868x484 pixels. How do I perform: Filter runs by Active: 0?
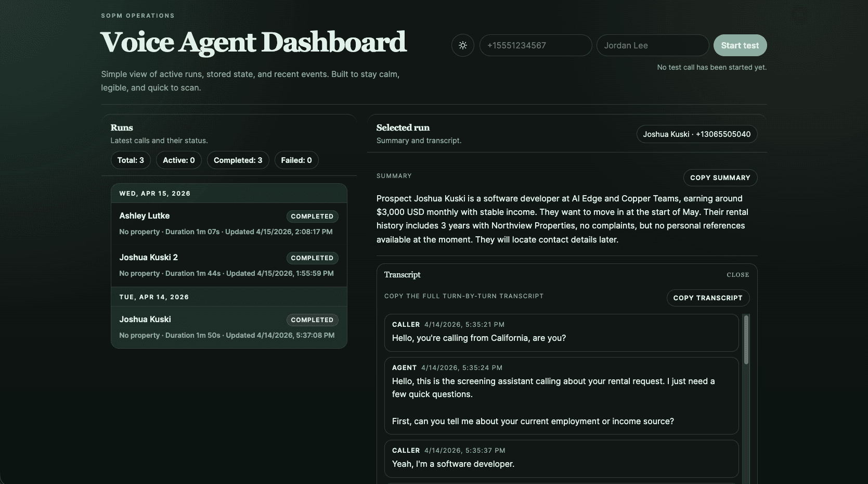coord(178,160)
